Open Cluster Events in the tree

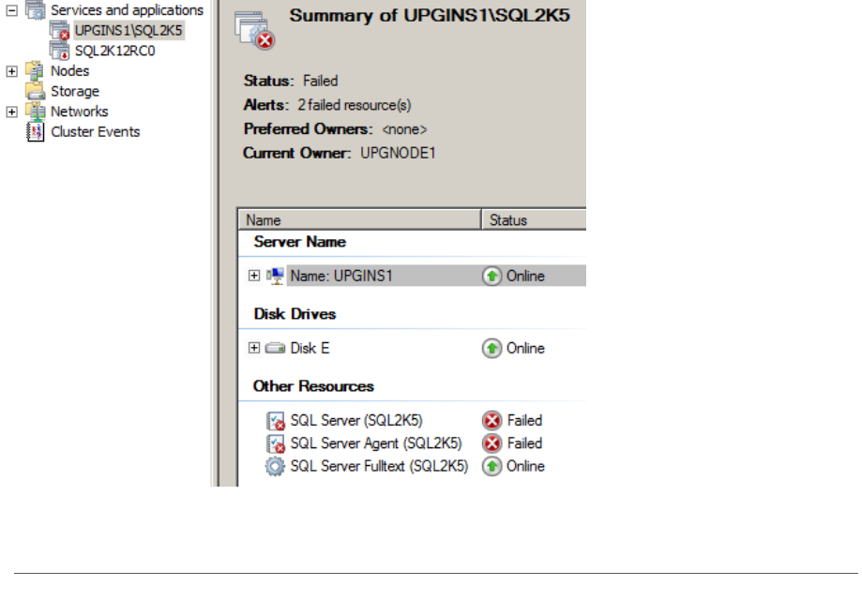[95, 132]
